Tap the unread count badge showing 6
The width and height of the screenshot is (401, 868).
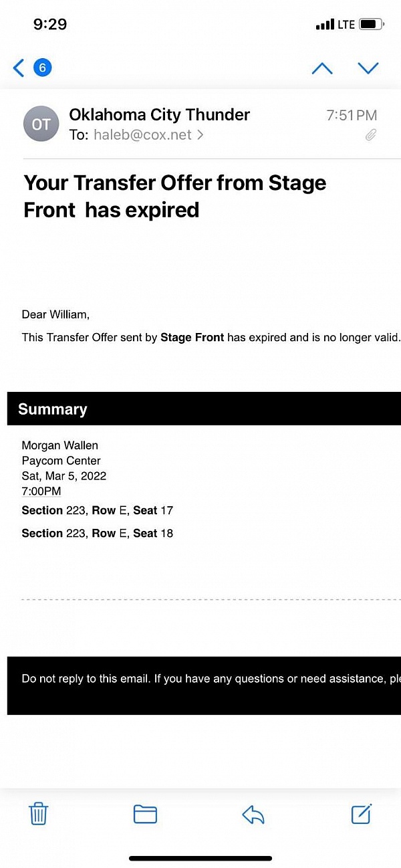42,68
